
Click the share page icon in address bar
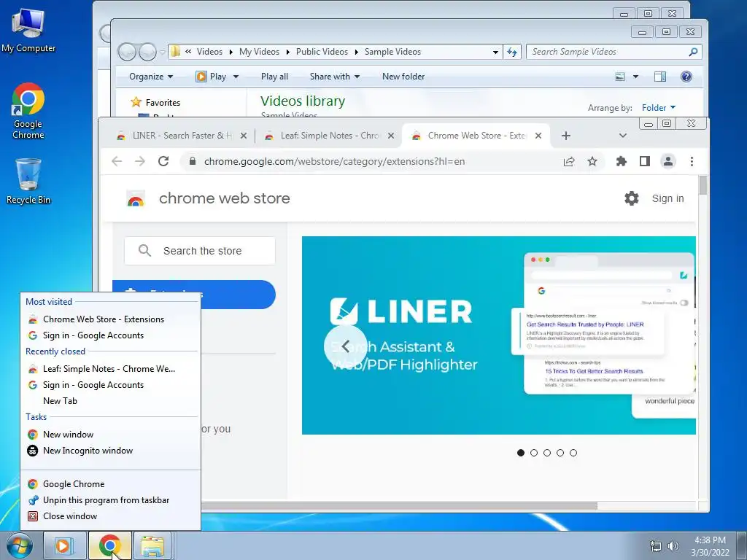[x=569, y=161]
